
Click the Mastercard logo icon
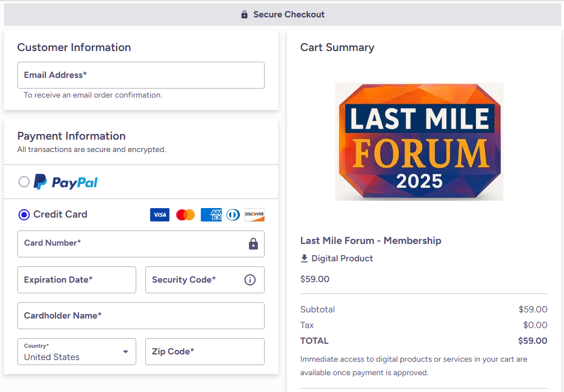(186, 215)
